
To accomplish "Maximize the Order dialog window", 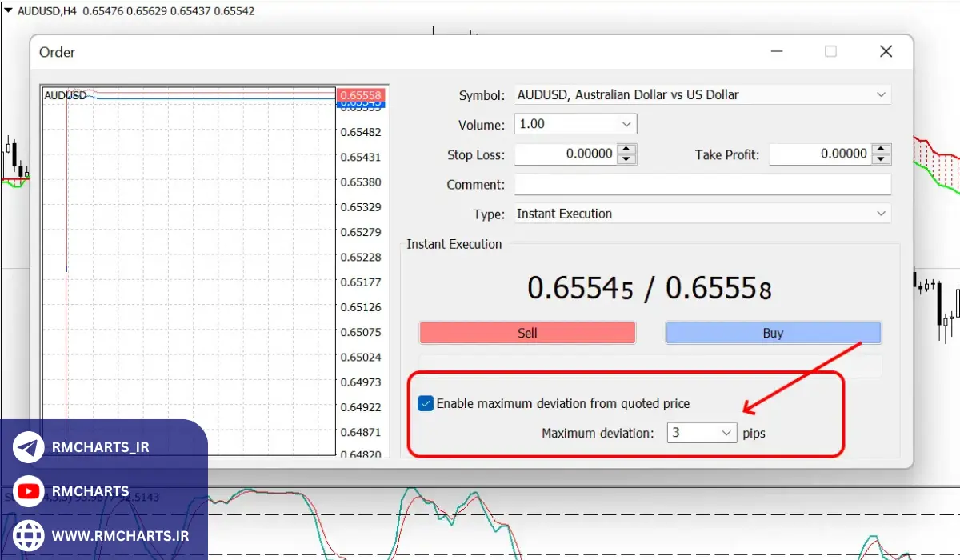I will point(830,52).
